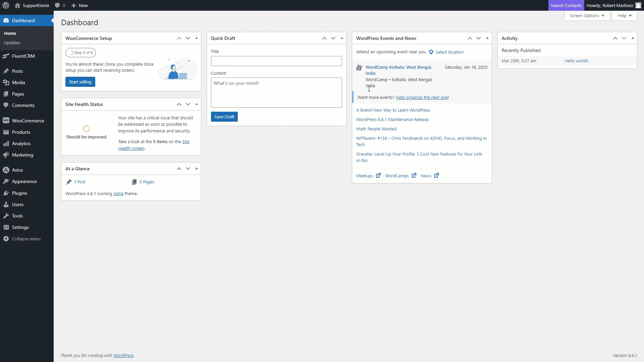The image size is (644, 362).
Task: Click the Settings sliders icon in sidebar
Action: (x=6, y=227)
